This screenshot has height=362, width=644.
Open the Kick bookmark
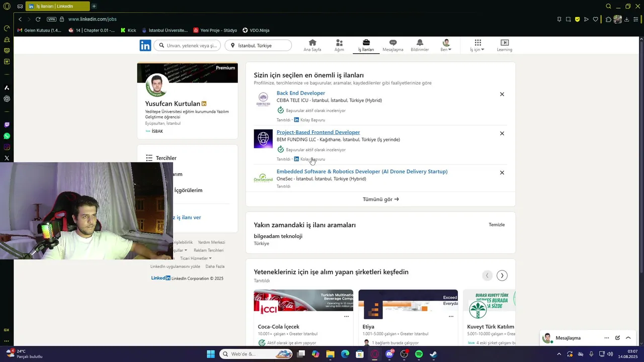pyautogui.click(x=128, y=30)
